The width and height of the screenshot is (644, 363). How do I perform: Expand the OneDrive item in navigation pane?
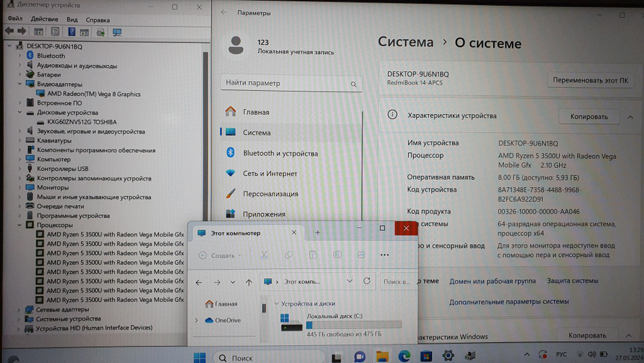196,320
